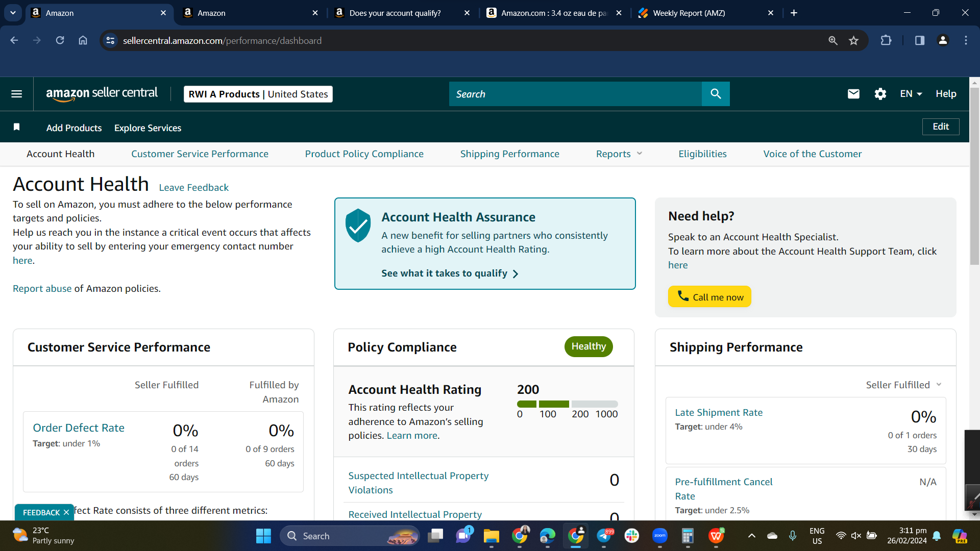980x551 pixels.
Task: Select the Account Health tab
Action: click(x=60, y=154)
